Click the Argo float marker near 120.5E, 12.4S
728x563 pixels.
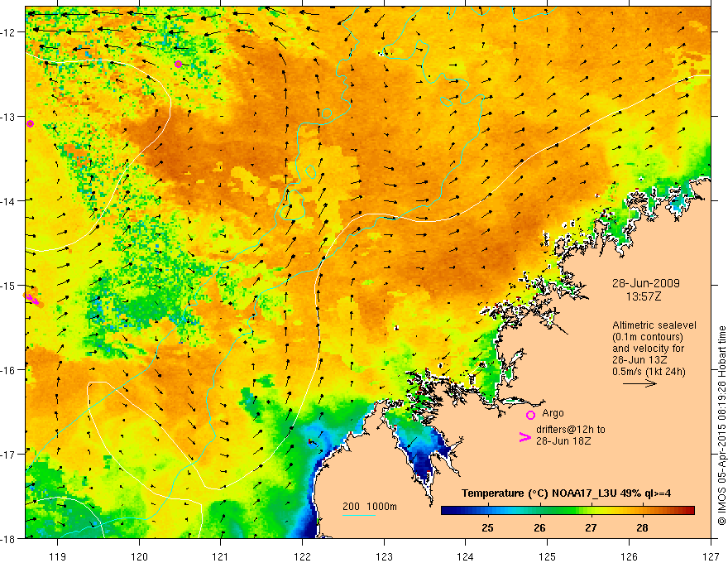(x=179, y=64)
